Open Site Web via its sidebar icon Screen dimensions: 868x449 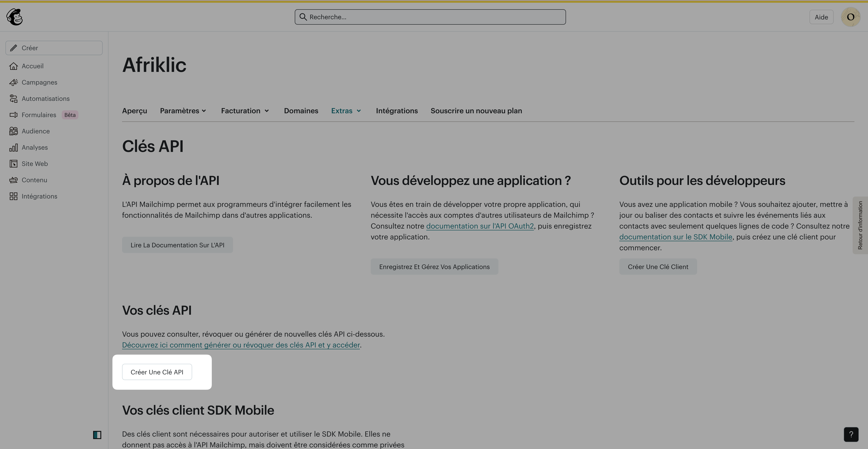tap(14, 164)
